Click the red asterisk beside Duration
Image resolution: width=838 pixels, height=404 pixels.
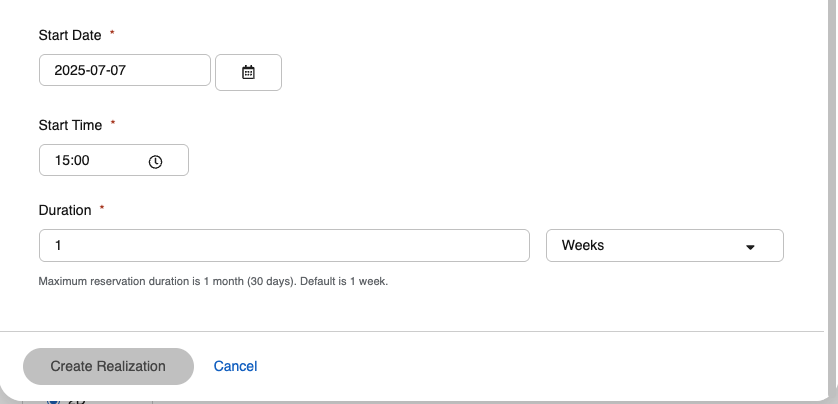click(x=102, y=209)
